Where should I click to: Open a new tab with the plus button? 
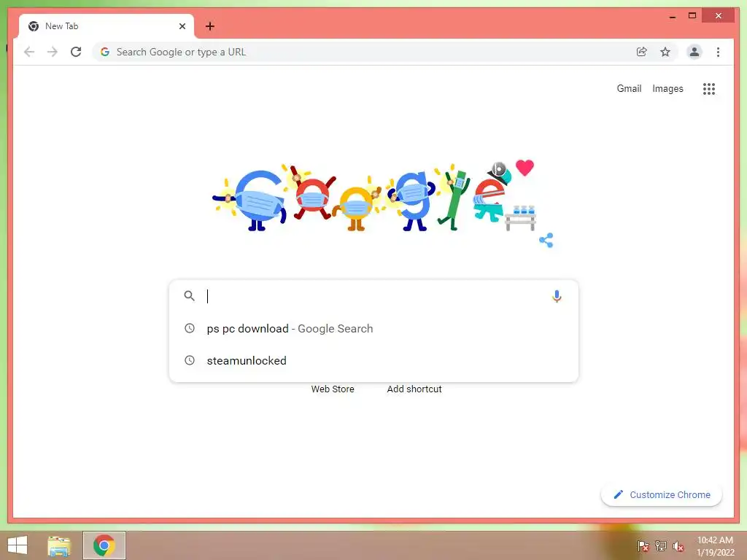[209, 26]
